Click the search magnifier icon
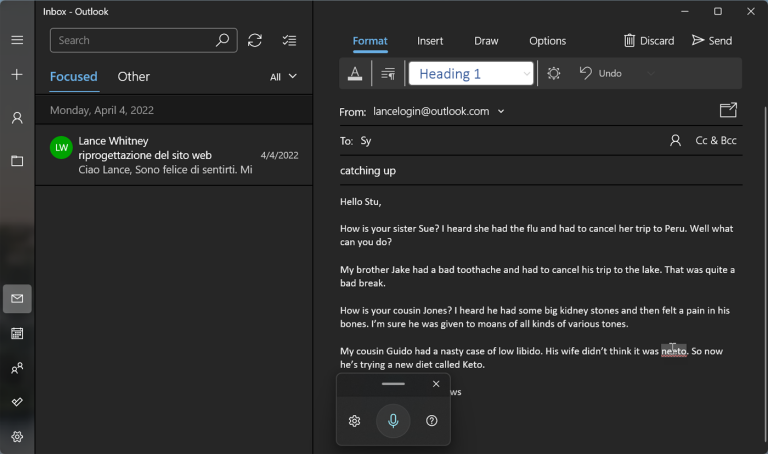 pyautogui.click(x=222, y=40)
